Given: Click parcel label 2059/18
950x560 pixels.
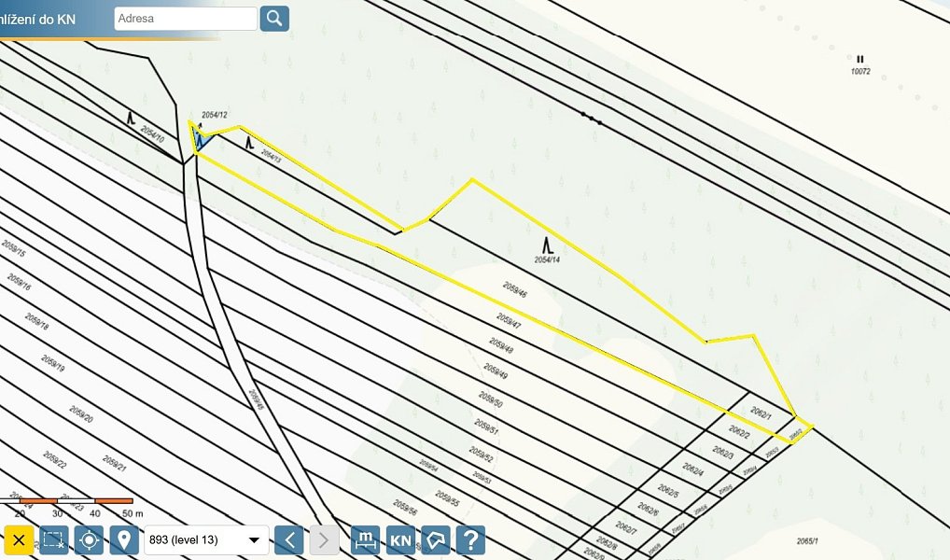Looking at the screenshot, I should pos(37,321).
